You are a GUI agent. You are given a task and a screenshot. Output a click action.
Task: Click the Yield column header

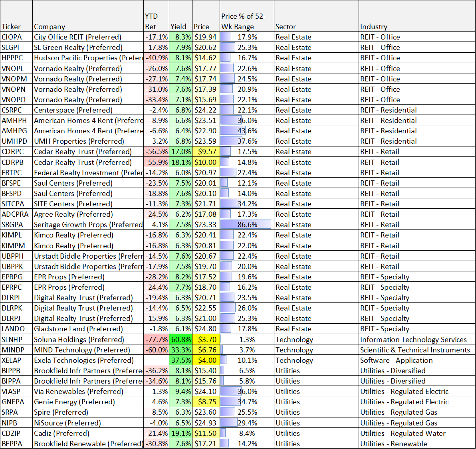(180, 16)
